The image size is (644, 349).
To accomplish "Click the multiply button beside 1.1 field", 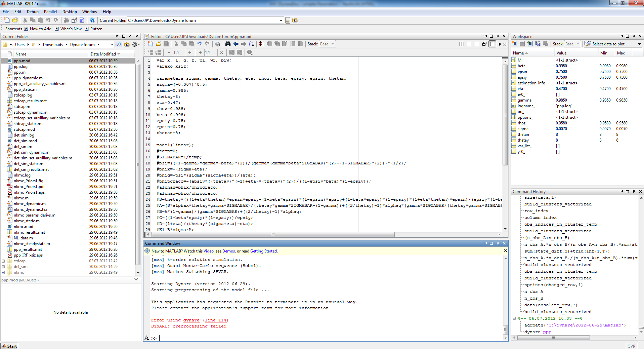I will [221, 52].
